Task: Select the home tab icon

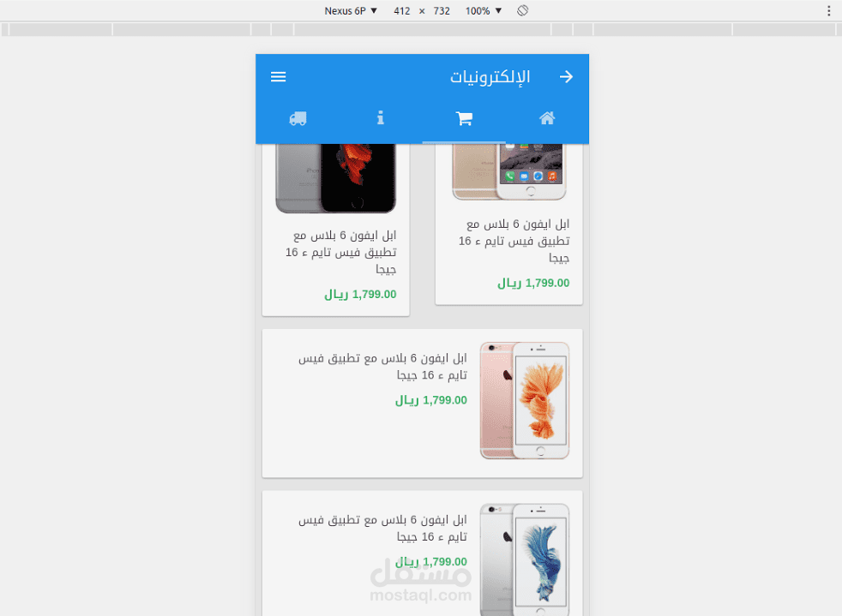Action: 547,118
